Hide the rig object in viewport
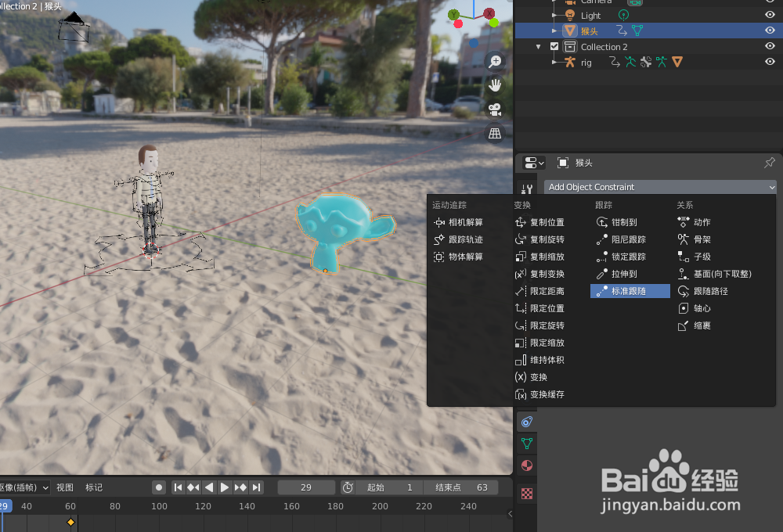This screenshot has height=532, width=783. (x=770, y=62)
